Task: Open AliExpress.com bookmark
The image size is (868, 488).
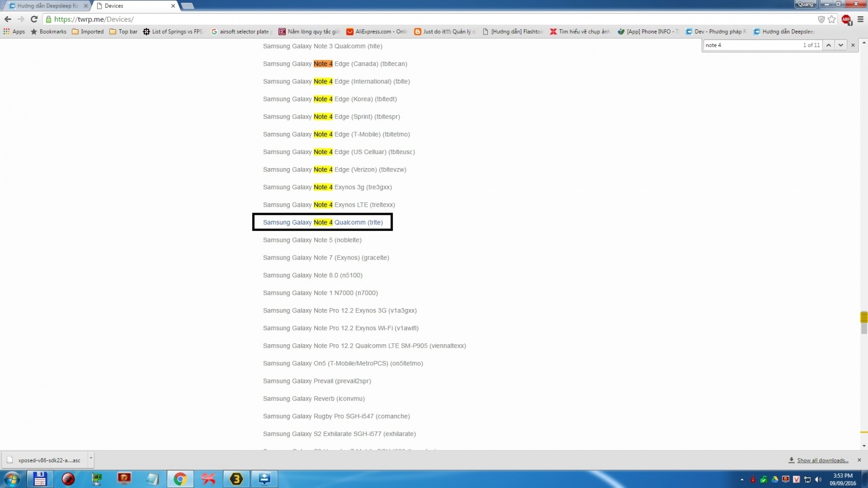Action: pos(377,31)
